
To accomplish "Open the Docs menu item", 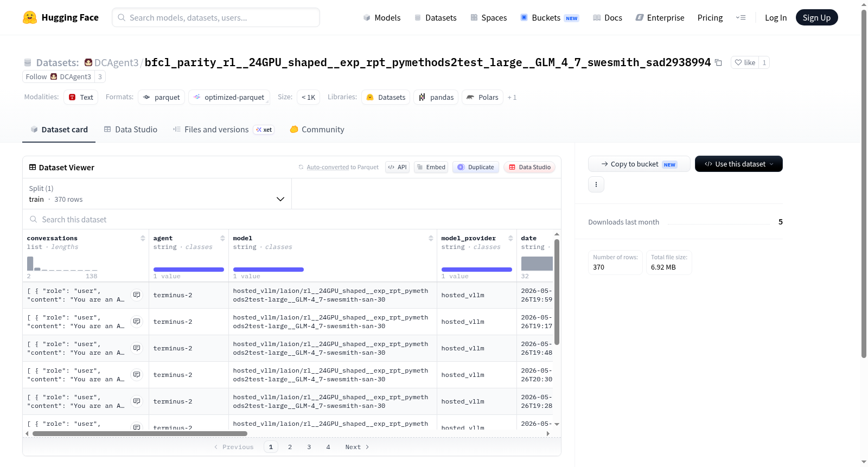I will point(608,17).
